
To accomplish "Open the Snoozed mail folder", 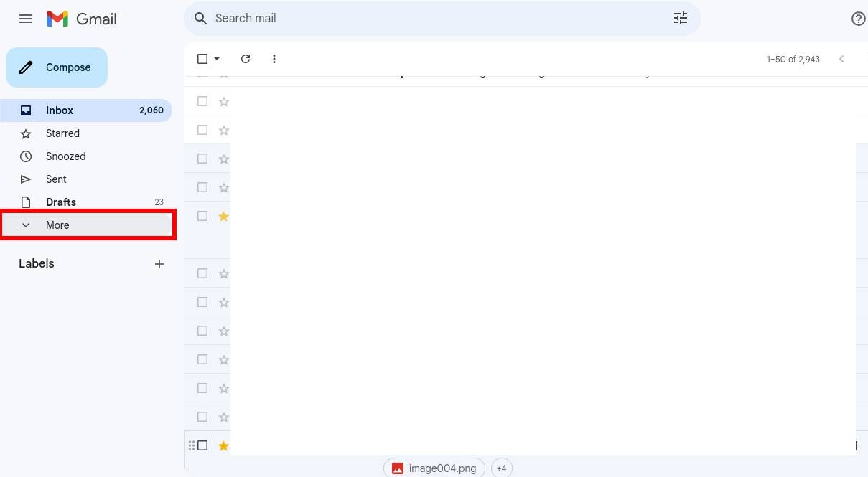I will (65, 156).
